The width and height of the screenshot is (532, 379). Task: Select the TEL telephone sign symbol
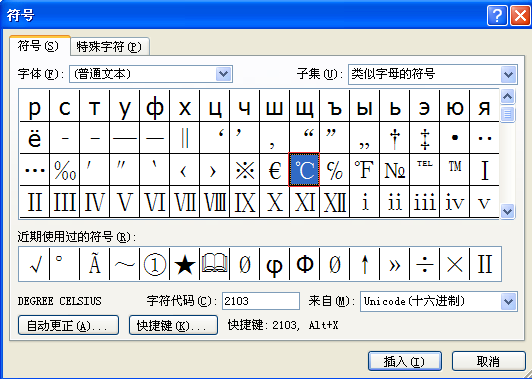pyautogui.click(x=424, y=170)
